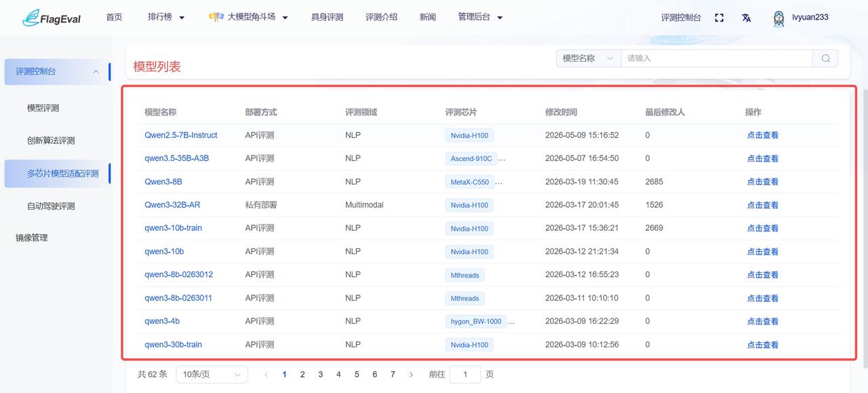Image resolution: width=868 pixels, height=393 pixels.
Task: Click the lvyuan233 username
Action: (x=810, y=18)
